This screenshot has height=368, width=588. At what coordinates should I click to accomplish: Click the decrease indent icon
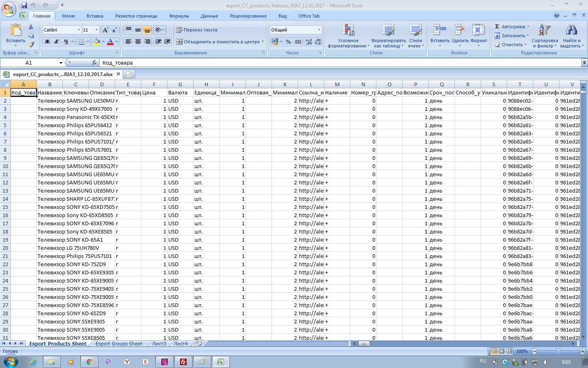(x=158, y=42)
